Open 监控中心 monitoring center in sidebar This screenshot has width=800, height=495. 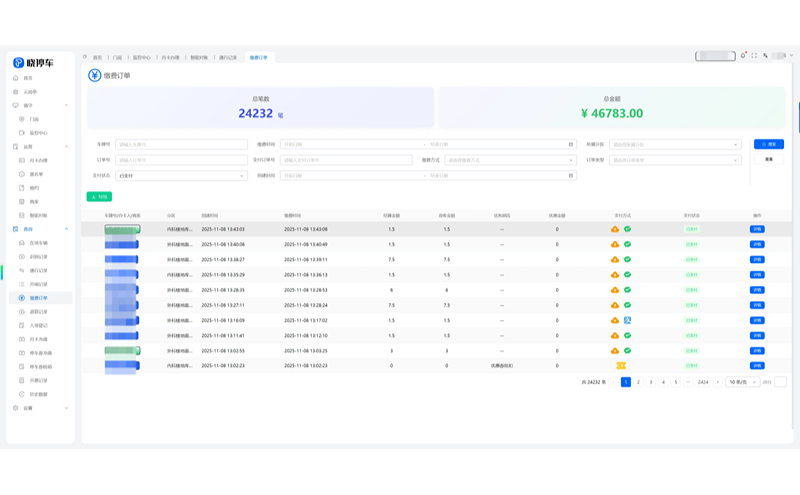(x=38, y=132)
